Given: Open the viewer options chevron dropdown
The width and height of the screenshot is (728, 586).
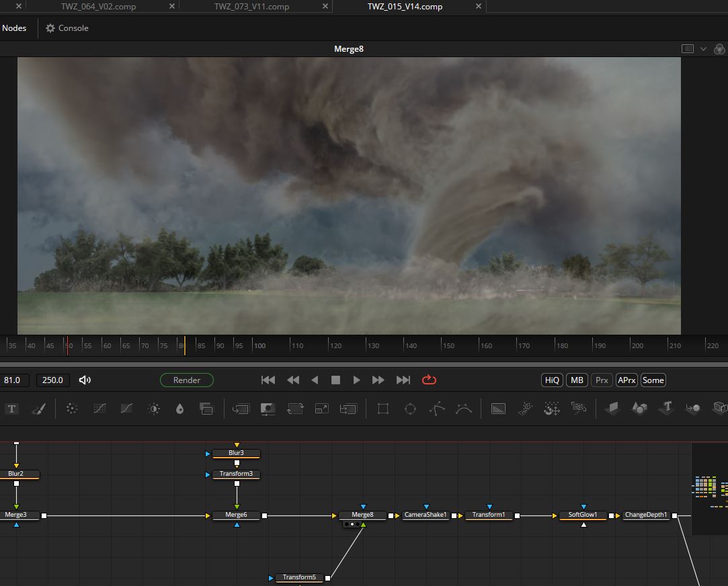Looking at the screenshot, I should 703,49.
